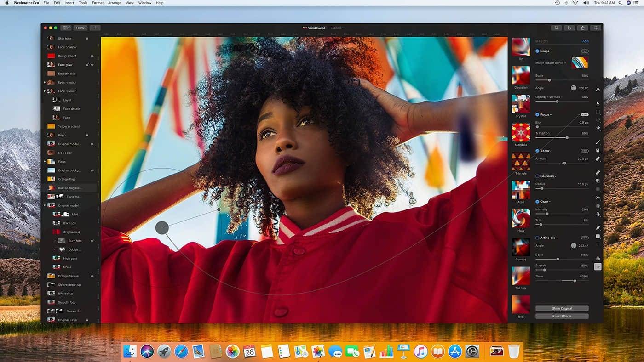Click the Edit button for Zoom effect

point(585,151)
